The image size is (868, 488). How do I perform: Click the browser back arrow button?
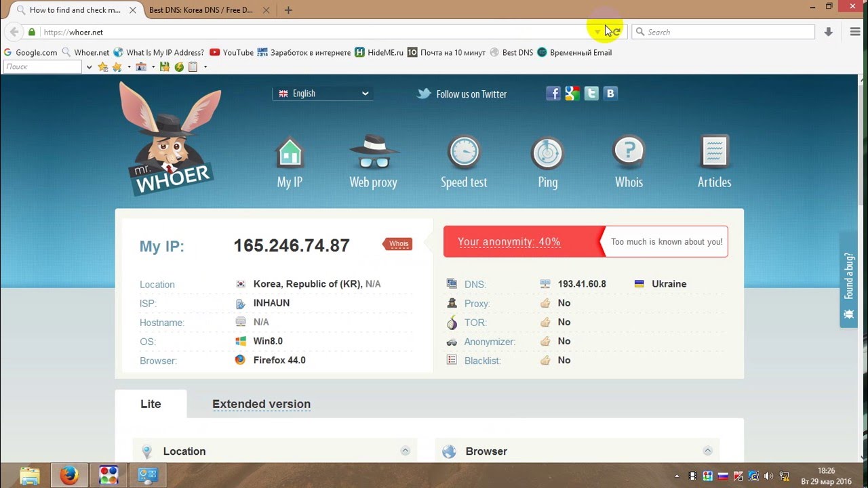click(x=14, y=32)
